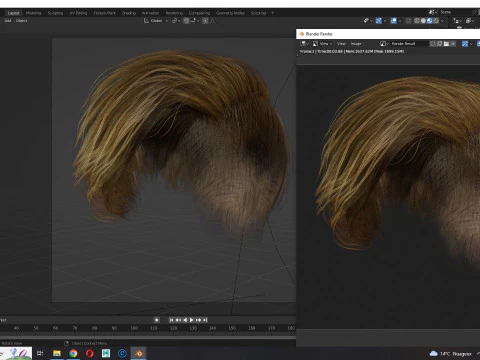Open the View menu in Blender Render window
The width and height of the screenshot is (480, 360).
pyautogui.click(x=341, y=44)
